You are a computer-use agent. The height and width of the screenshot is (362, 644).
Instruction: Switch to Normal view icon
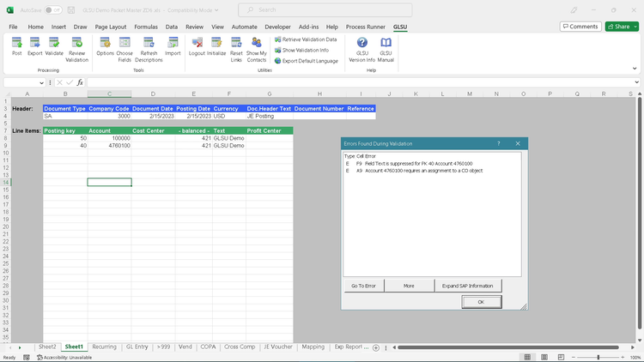(x=527, y=357)
